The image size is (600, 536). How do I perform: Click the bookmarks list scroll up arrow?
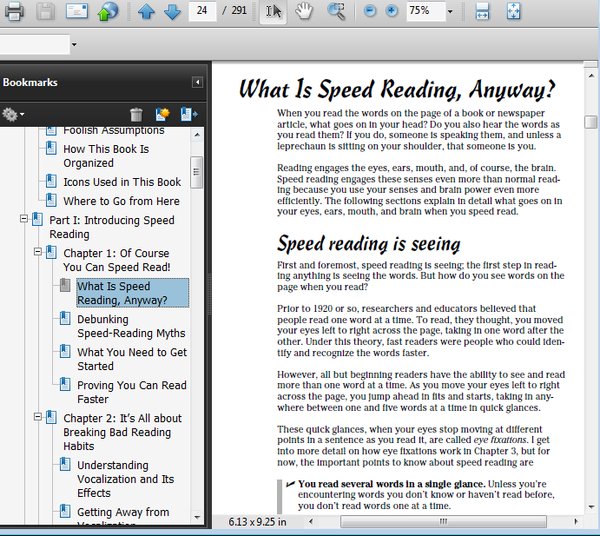[197, 135]
